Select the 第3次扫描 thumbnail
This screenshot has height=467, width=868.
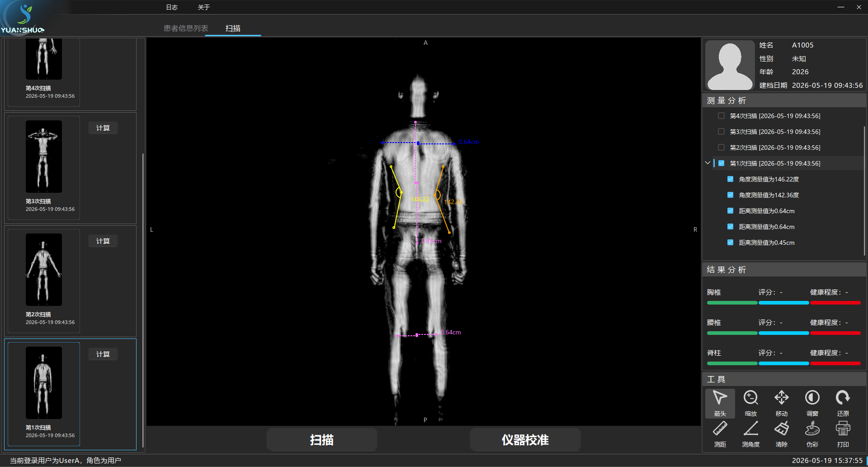(x=44, y=157)
